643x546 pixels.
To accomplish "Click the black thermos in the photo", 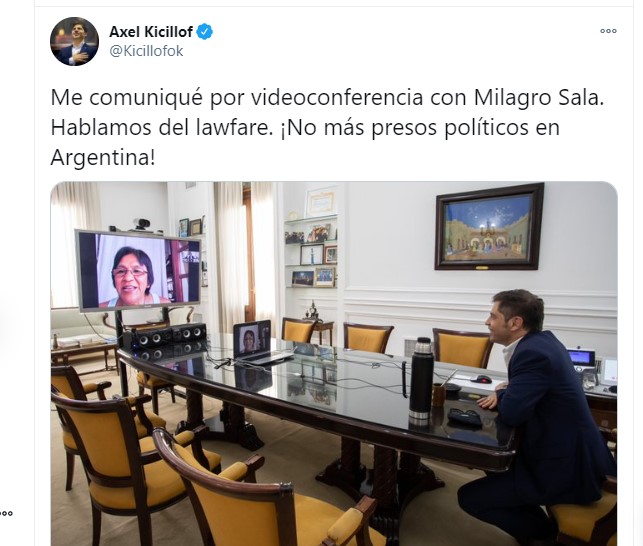I will click(x=421, y=381).
